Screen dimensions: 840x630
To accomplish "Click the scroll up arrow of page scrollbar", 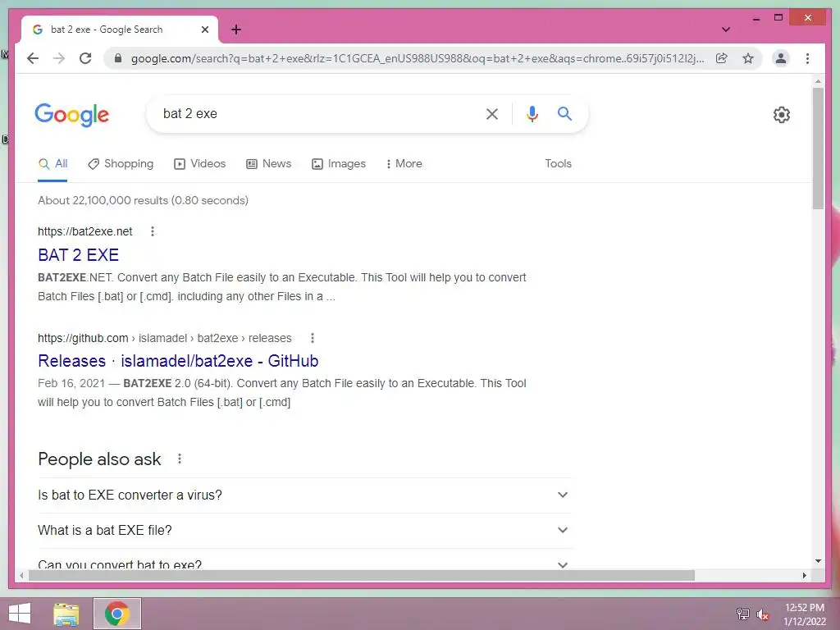I will 818,81.
